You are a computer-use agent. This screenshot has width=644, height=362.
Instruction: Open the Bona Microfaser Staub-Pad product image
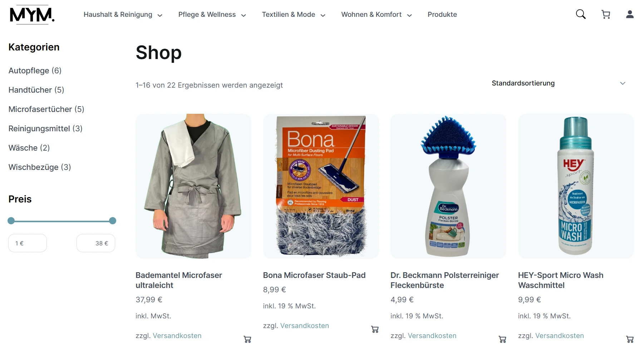321,186
